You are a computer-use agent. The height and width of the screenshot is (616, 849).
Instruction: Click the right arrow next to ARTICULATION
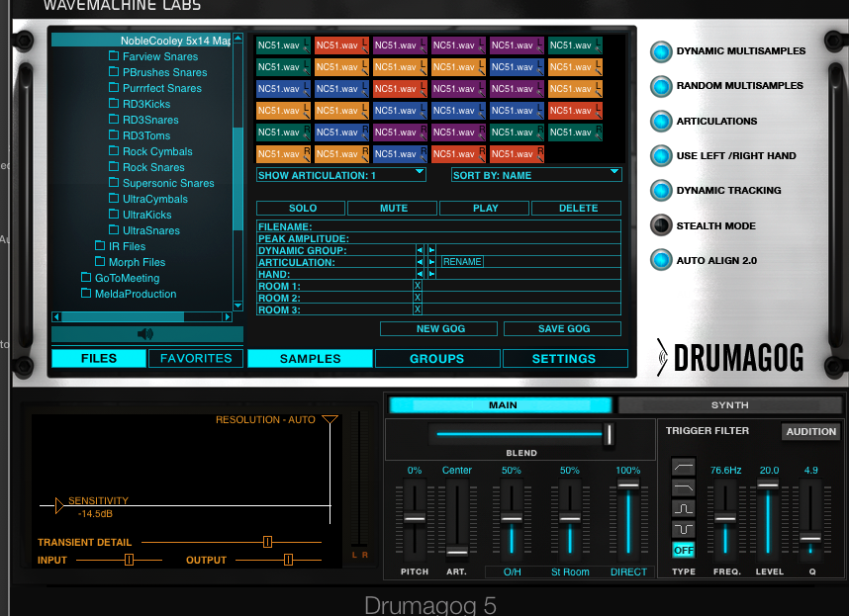click(x=431, y=262)
